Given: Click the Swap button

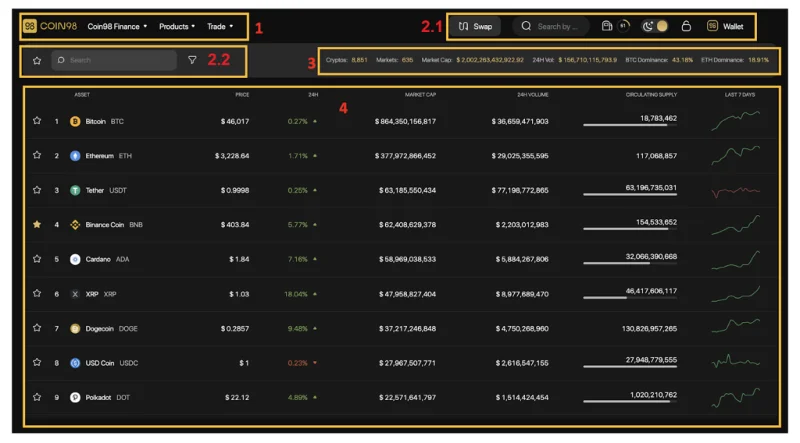Looking at the screenshot, I should point(475,27).
